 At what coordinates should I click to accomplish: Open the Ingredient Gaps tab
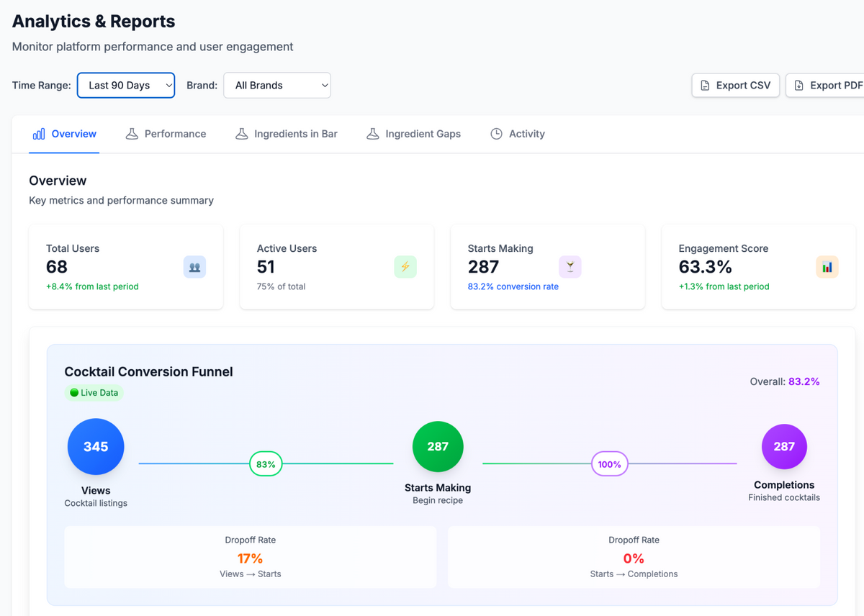point(415,134)
